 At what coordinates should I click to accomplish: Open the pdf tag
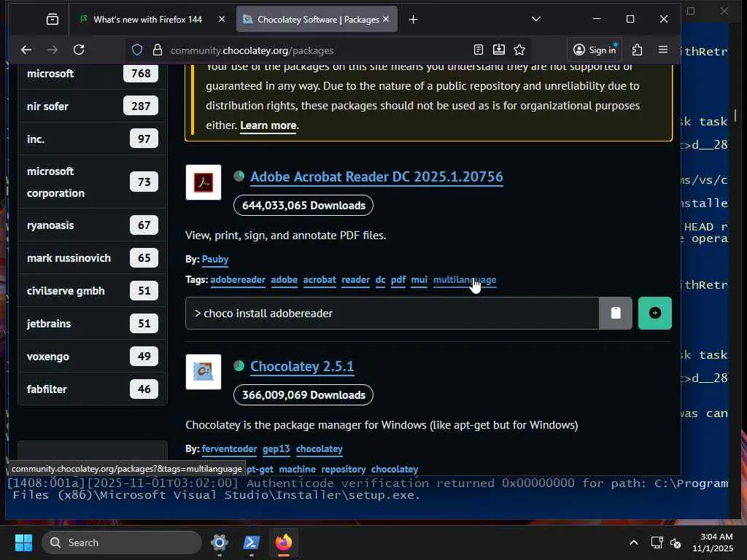(x=398, y=279)
